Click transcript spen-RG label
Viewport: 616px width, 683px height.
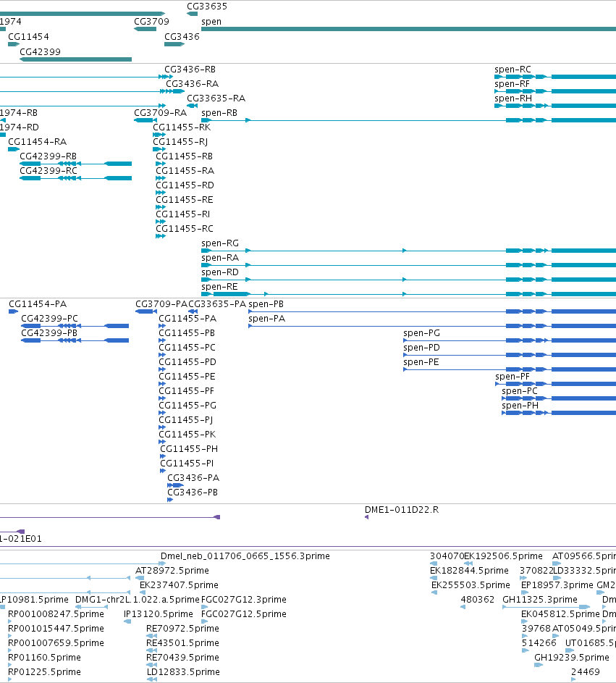click(x=220, y=243)
